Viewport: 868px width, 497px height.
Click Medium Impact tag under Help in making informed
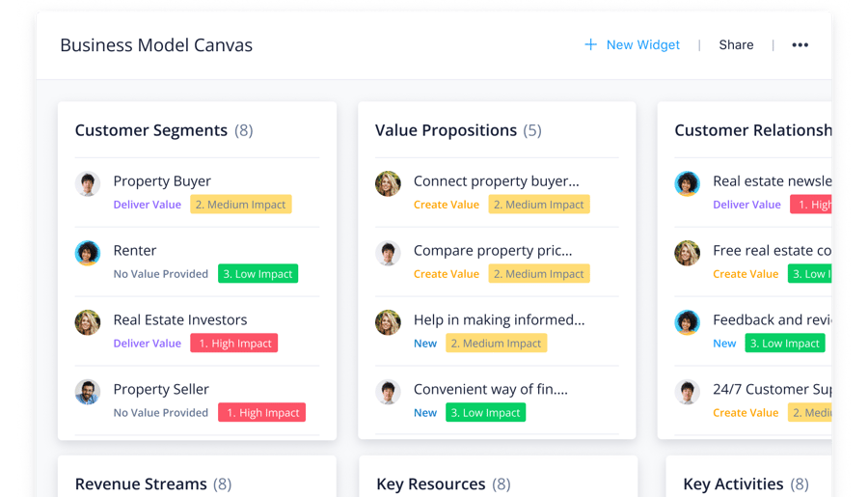[x=496, y=343]
